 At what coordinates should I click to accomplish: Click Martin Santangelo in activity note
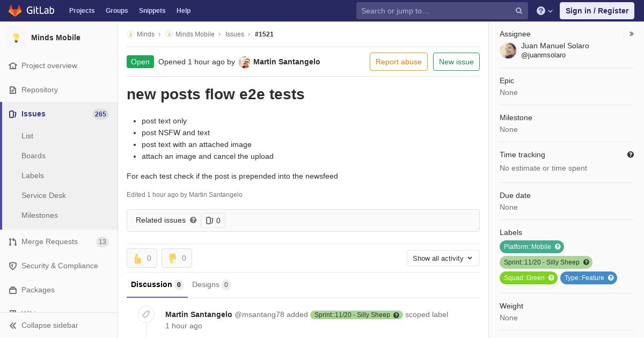coord(199,314)
